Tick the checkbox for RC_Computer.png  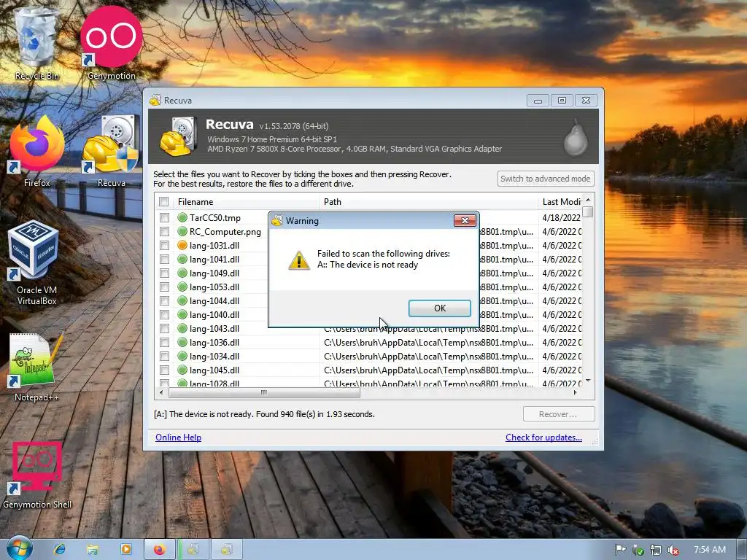pos(164,231)
